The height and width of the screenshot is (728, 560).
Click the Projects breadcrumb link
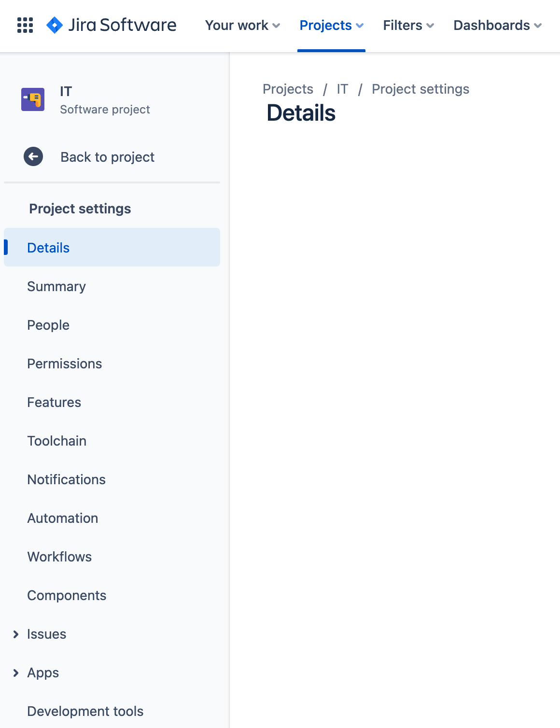pyautogui.click(x=288, y=89)
